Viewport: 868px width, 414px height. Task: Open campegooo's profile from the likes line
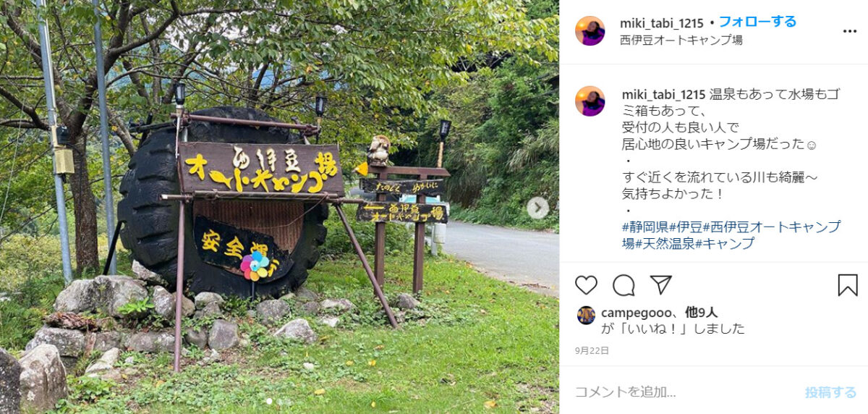click(634, 313)
